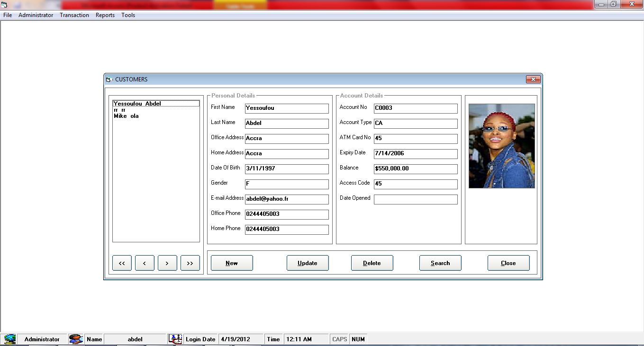Click the CUSTOMERS dialog title bar icon
Screen dimensions: 644x346
pyautogui.click(x=108, y=80)
